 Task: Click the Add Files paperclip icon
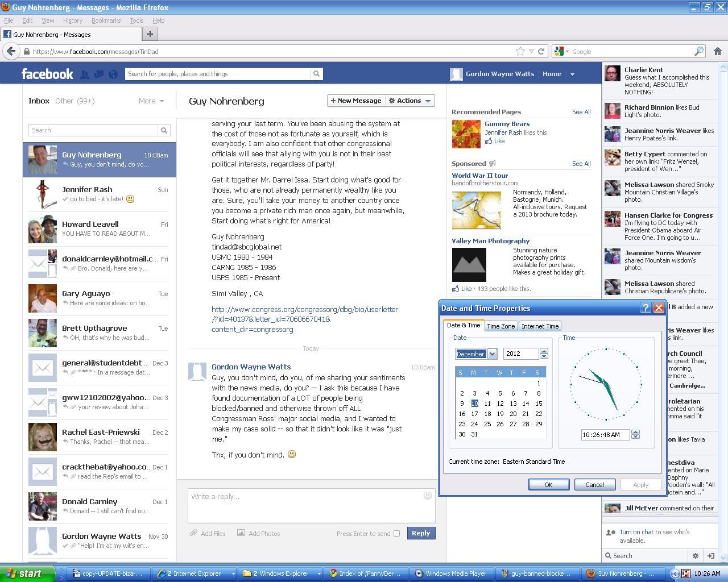coord(193,533)
